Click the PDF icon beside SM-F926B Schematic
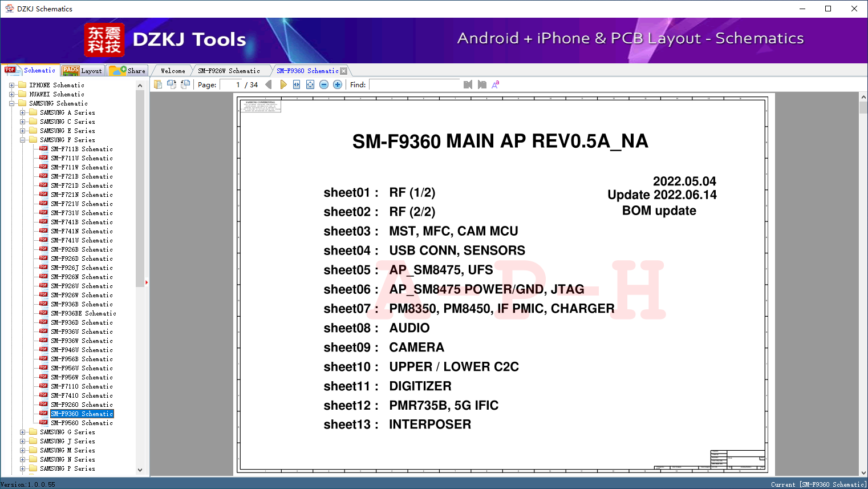This screenshot has height=489, width=868. [x=43, y=249]
